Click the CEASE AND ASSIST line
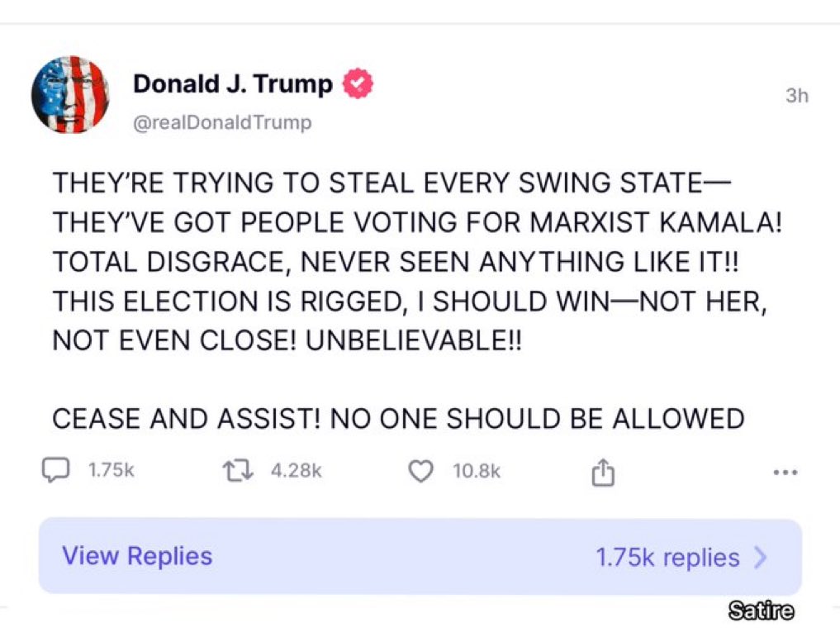Image resolution: width=840 pixels, height=637 pixels. [398, 418]
